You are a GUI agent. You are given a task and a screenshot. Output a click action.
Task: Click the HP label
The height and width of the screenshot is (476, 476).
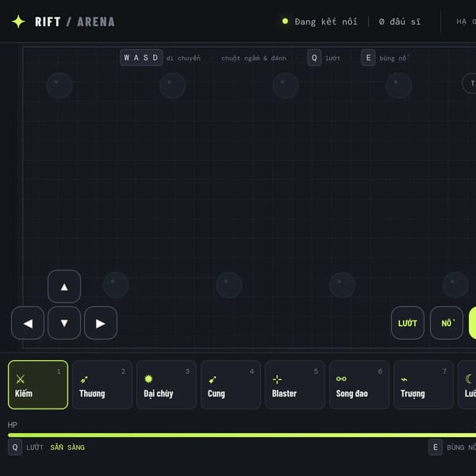coord(13,424)
